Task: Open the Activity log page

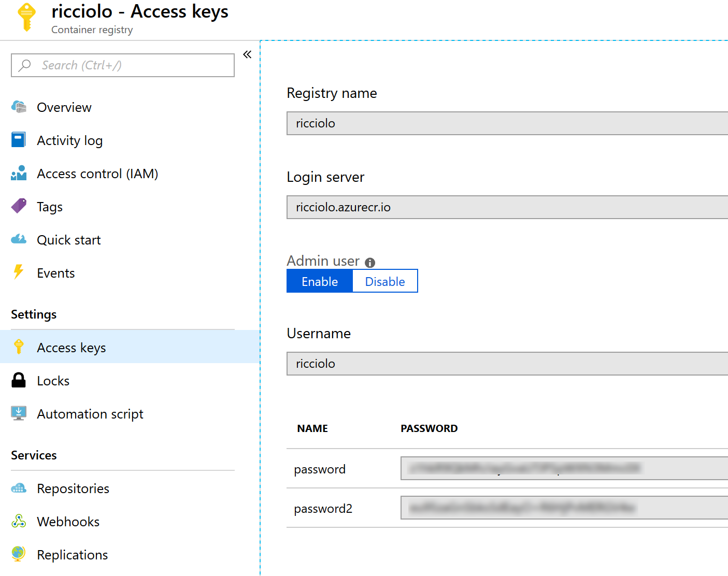Action: tap(70, 140)
